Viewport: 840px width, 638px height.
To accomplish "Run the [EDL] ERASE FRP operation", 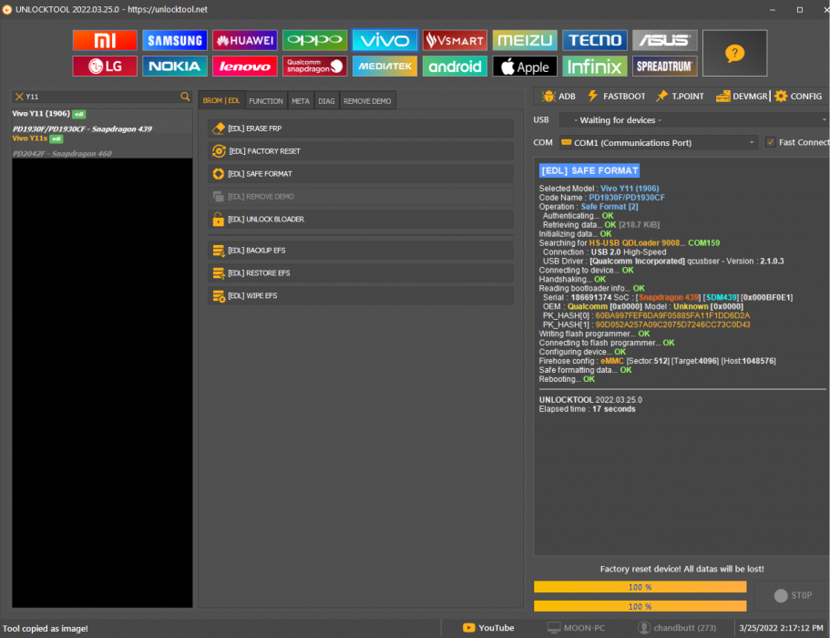I will [x=361, y=129].
